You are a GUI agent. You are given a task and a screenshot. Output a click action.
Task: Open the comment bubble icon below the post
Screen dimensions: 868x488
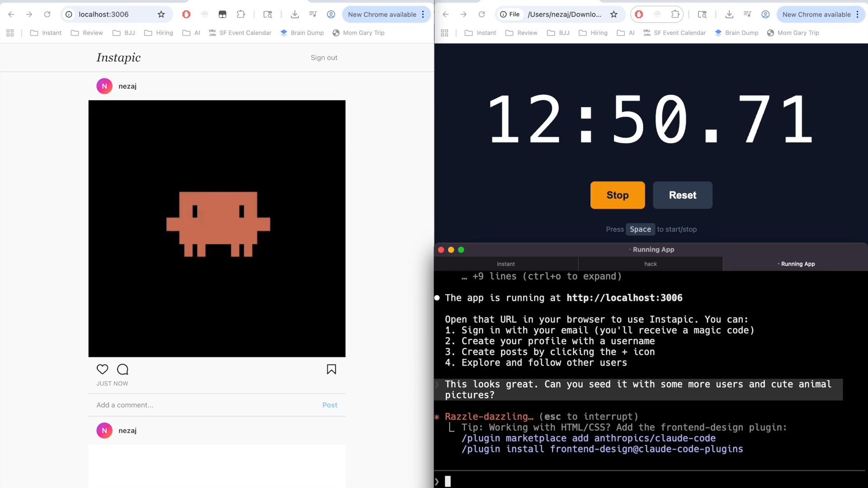[122, 369]
